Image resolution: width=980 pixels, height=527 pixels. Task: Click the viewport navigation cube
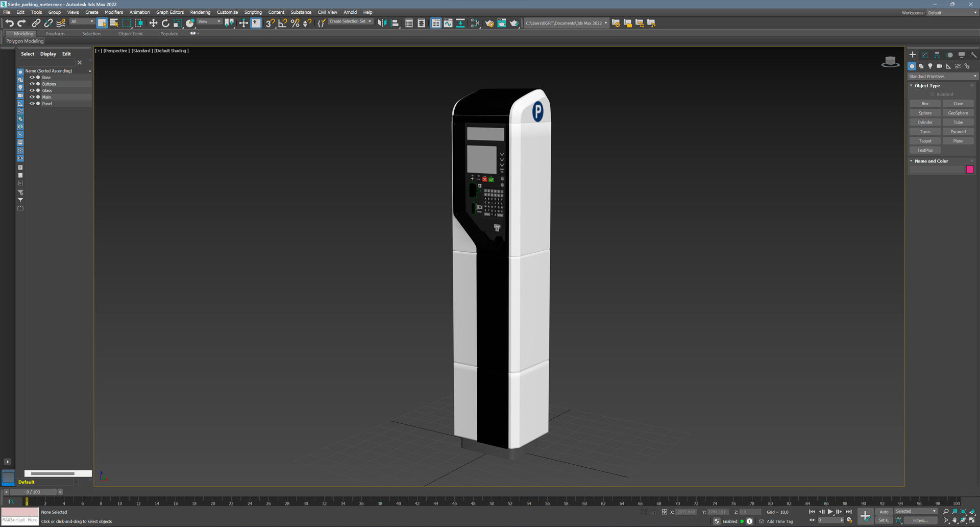pos(891,62)
